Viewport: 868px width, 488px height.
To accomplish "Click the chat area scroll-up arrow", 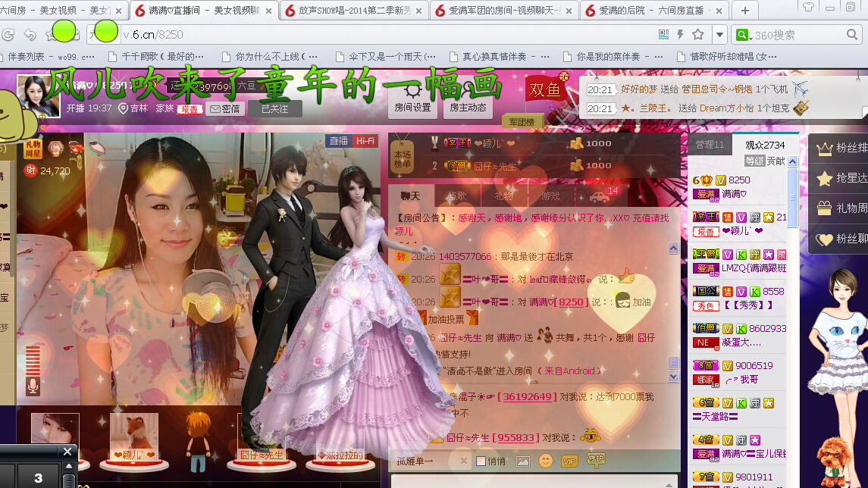I will click(x=673, y=248).
